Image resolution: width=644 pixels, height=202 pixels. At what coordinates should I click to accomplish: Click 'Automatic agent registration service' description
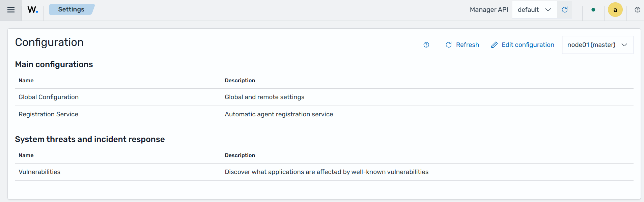click(x=279, y=114)
